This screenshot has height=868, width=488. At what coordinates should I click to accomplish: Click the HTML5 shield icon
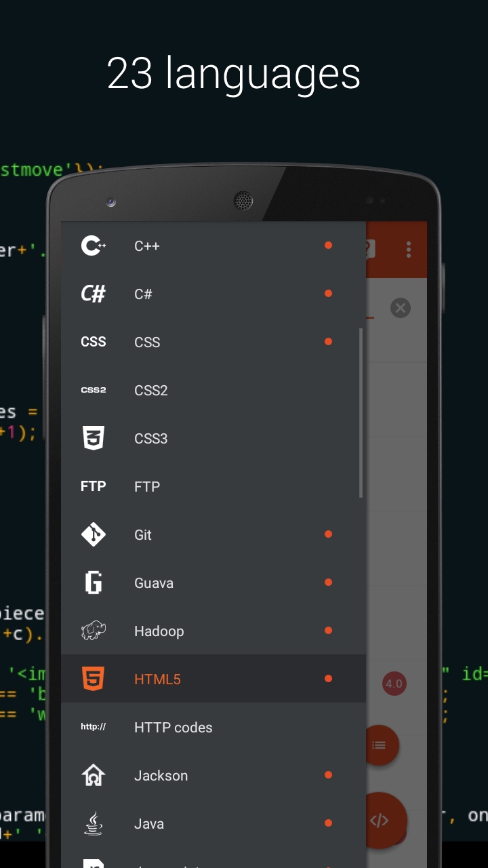pos(94,679)
